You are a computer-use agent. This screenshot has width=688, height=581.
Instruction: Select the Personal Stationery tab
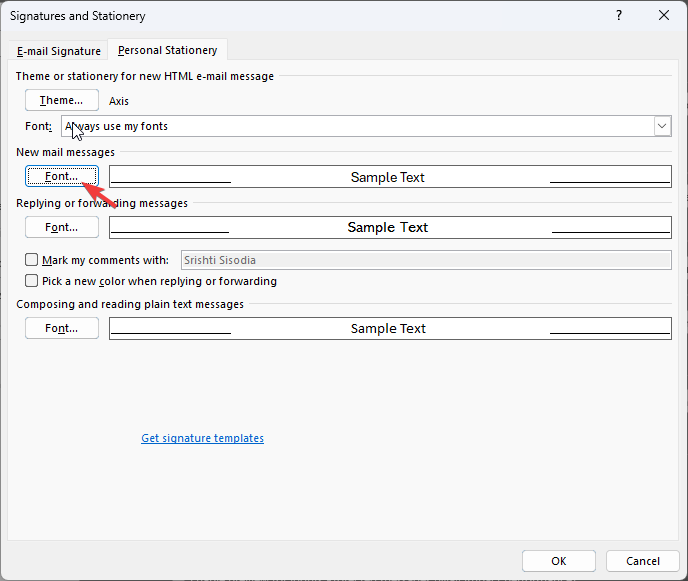click(x=168, y=50)
